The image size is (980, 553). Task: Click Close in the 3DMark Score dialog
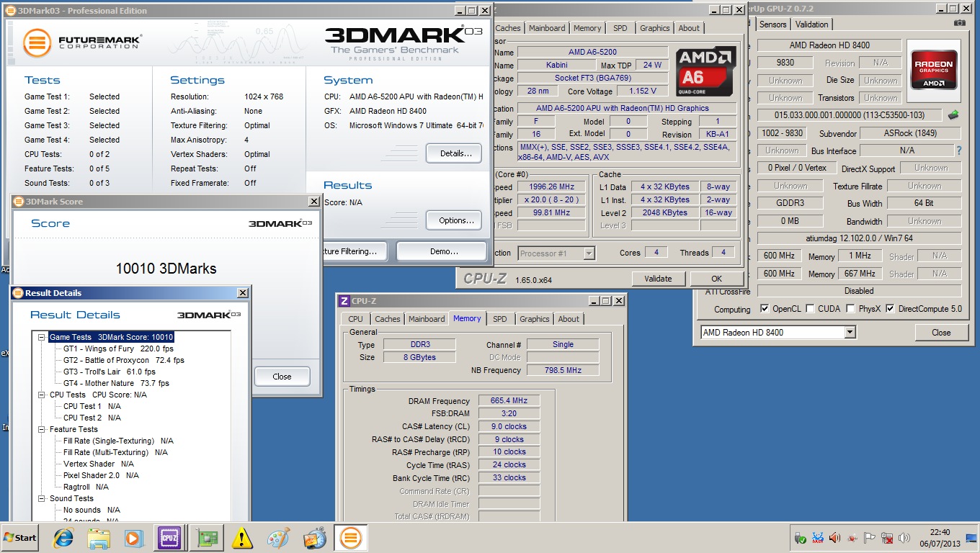pyautogui.click(x=282, y=377)
